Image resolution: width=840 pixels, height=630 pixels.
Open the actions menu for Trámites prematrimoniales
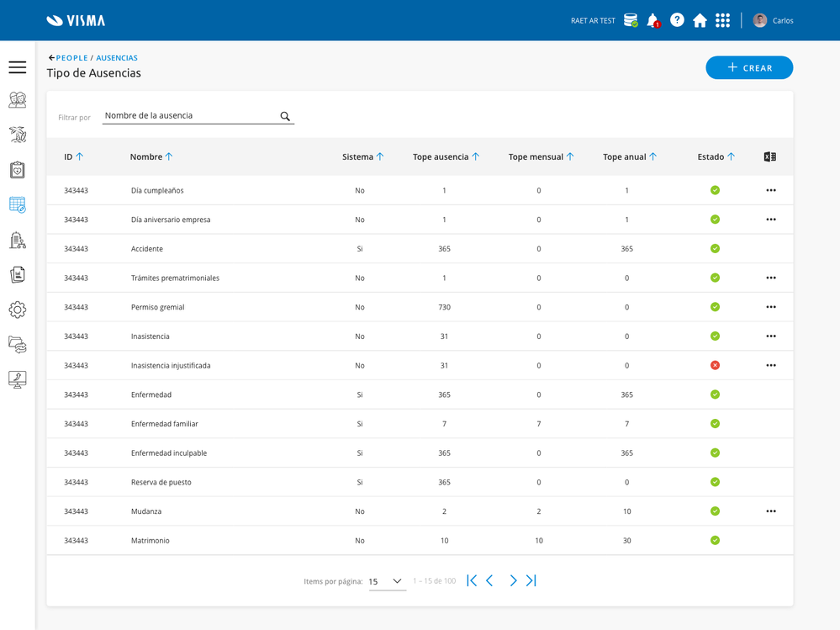(x=771, y=278)
